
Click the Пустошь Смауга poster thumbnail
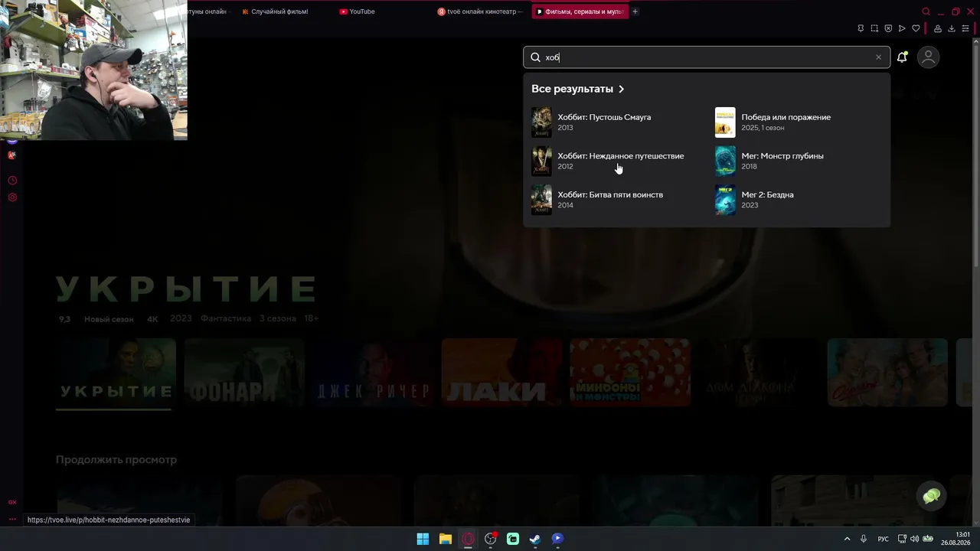[541, 122]
